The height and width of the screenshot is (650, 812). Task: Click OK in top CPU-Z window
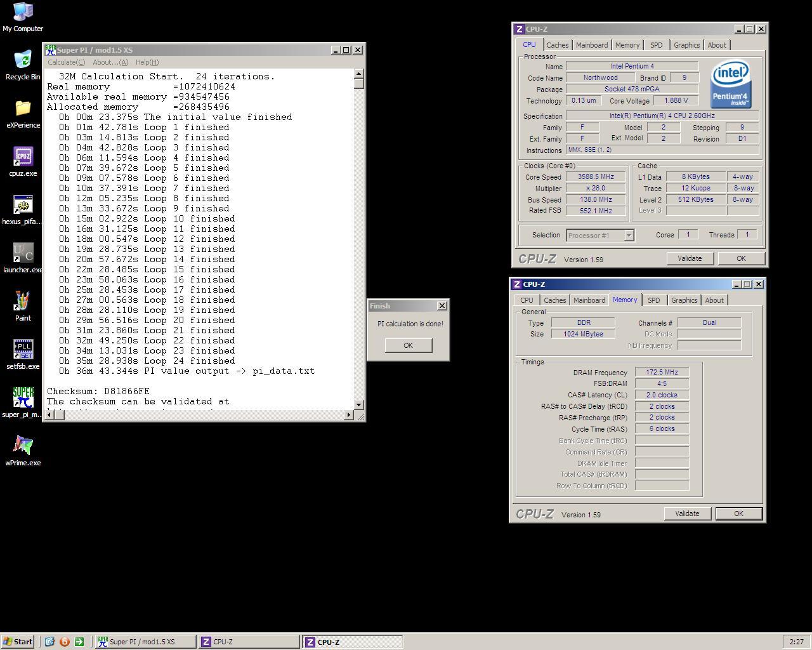click(x=741, y=258)
